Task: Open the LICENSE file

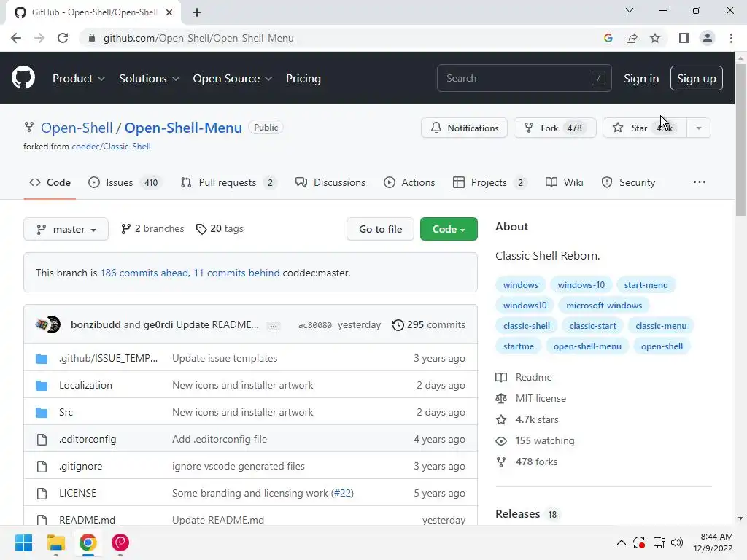Action: tap(77, 493)
